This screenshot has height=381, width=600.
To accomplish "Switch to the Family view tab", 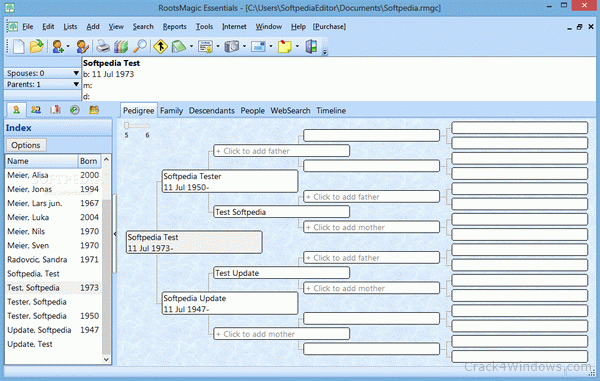I will click(x=171, y=111).
